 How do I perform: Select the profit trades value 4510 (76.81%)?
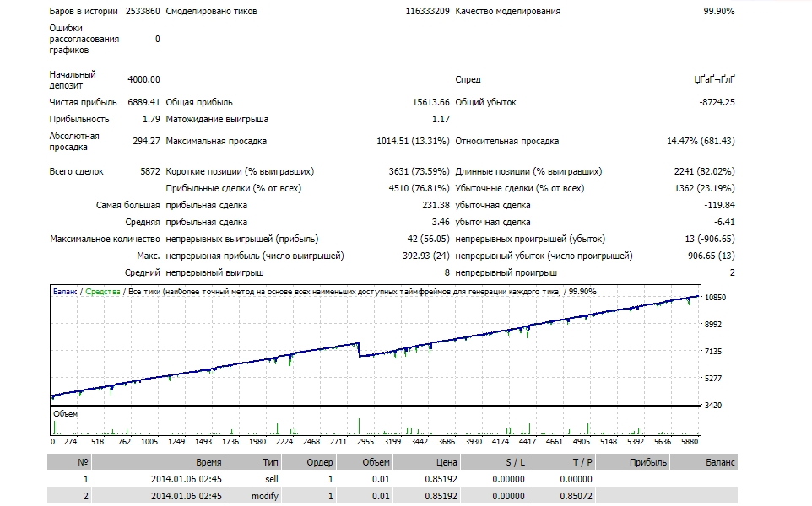(419, 188)
